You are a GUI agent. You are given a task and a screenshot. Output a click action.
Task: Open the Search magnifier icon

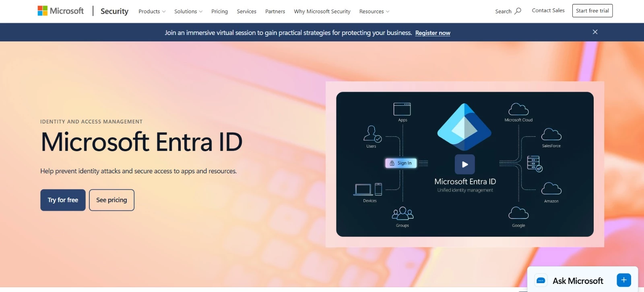pos(518,11)
